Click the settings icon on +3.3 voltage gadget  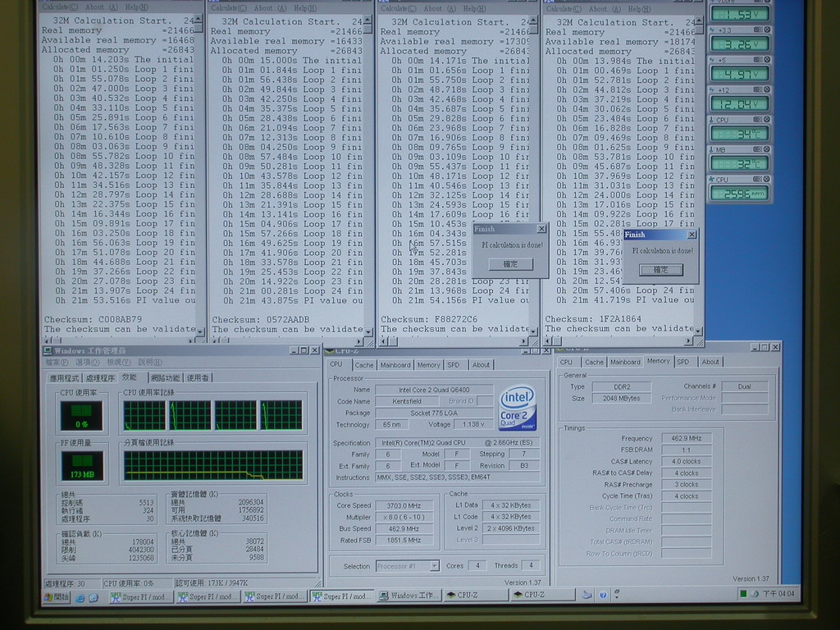(758, 30)
